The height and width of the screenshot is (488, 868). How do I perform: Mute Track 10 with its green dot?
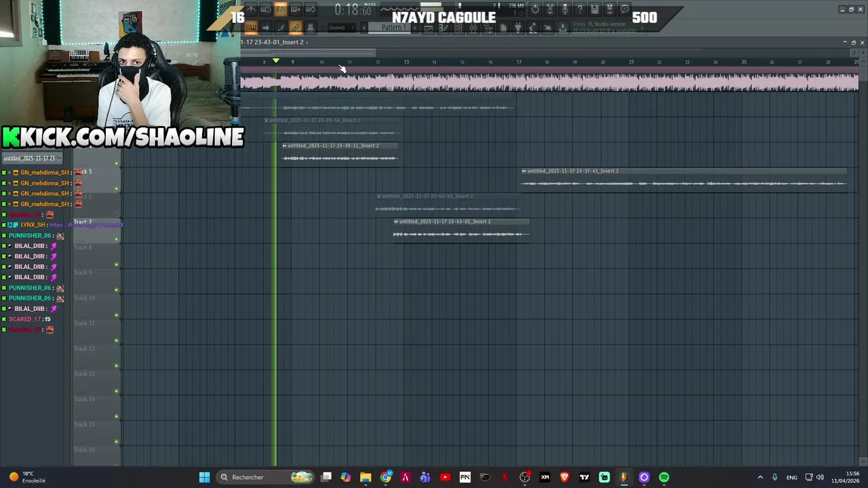click(x=117, y=315)
